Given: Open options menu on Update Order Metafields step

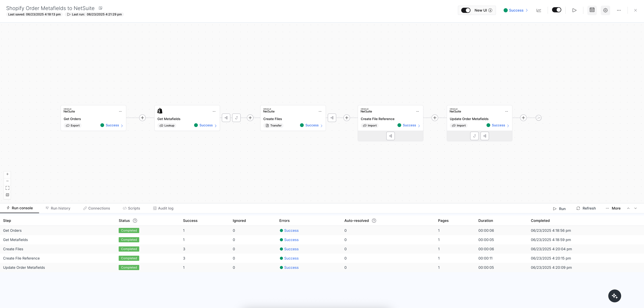Looking at the screenshot, I should coord(506,111).
